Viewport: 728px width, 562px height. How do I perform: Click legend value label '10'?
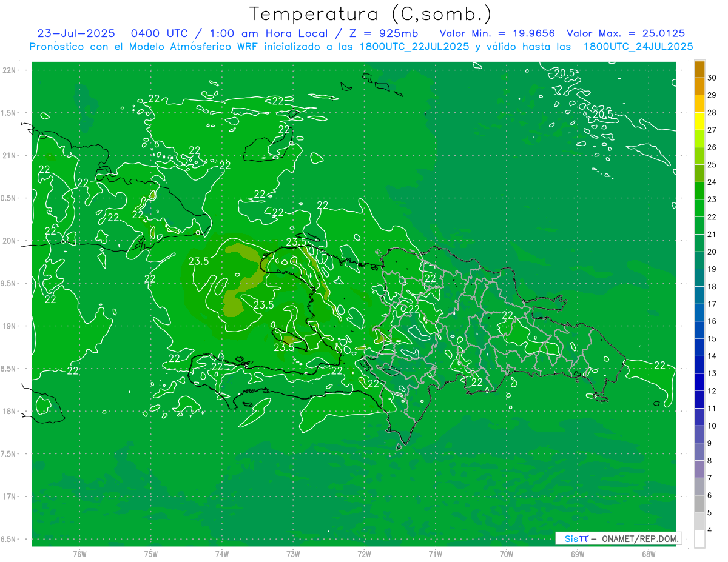[712, 426]
